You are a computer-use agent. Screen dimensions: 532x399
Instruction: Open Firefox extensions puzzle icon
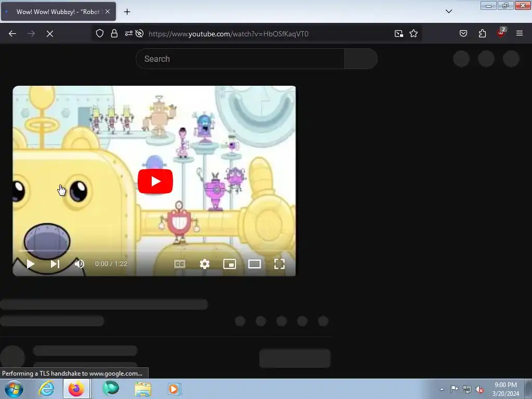tap(482, 34)
